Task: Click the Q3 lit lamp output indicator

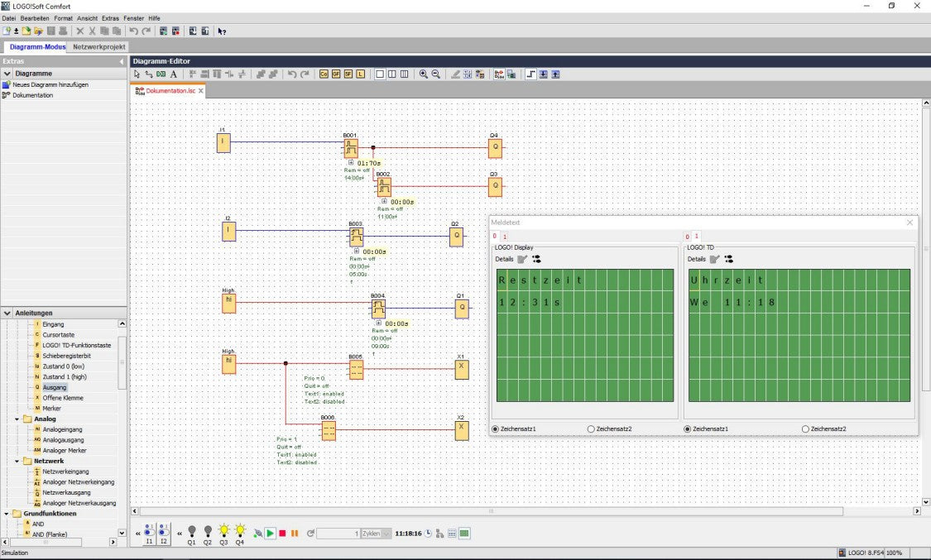Action: point(223,534)
